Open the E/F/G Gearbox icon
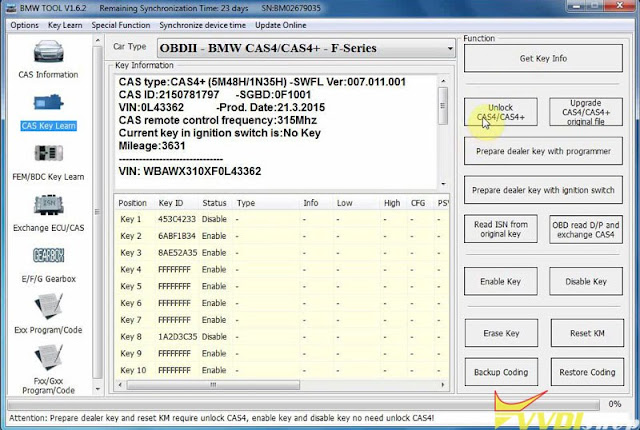Image resolution: width=640 pixels, height=430 pixels. pyautogui.click(x=48, y=256)
